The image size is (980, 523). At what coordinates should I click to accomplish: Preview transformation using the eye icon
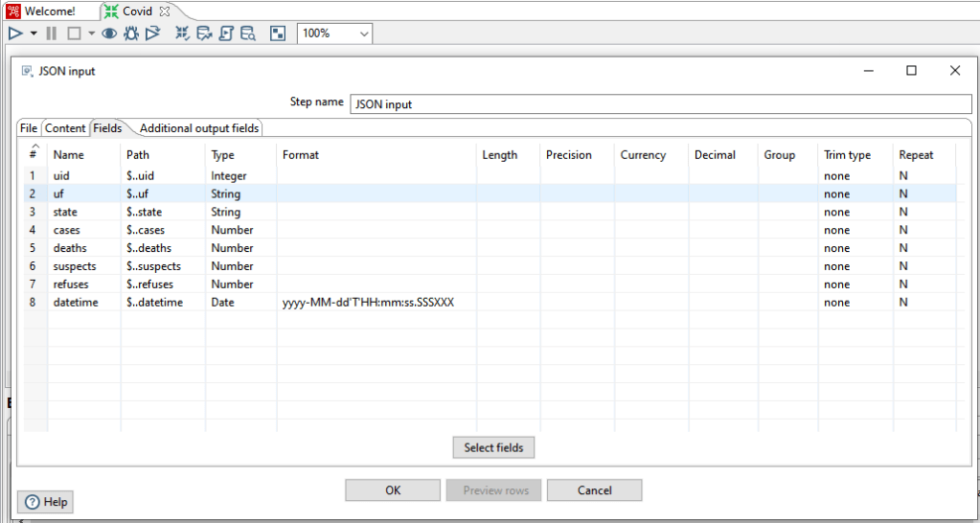pos(109,34)
